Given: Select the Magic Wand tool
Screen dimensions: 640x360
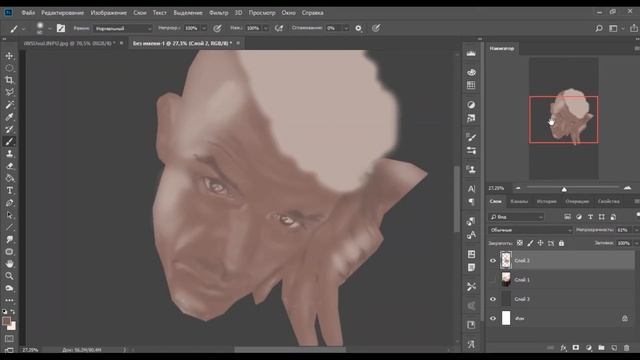Looking at the screenshot, I should (x=9, y=104).
